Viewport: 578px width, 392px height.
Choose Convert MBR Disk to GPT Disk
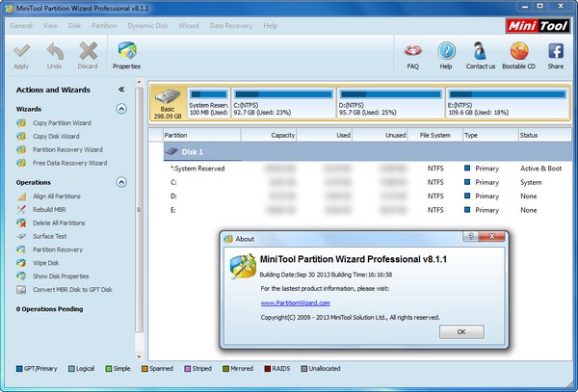point(72,290)
